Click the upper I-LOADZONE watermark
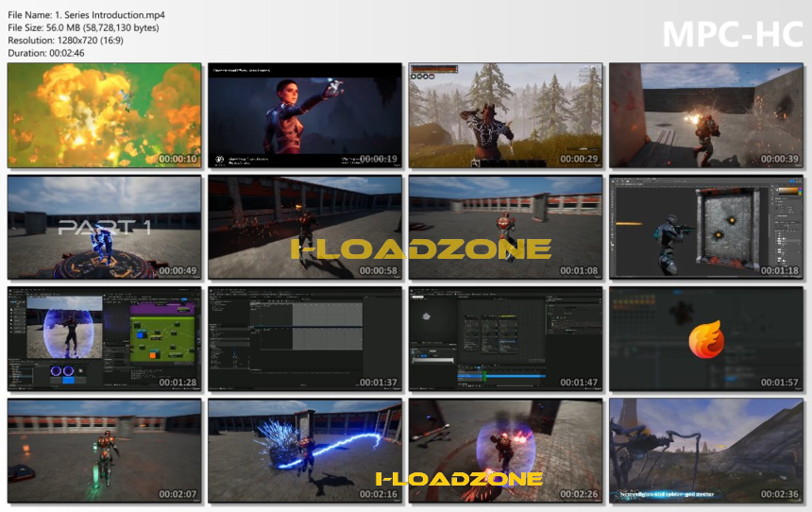Viewport: 812px width, 512px height. point(420,249)
